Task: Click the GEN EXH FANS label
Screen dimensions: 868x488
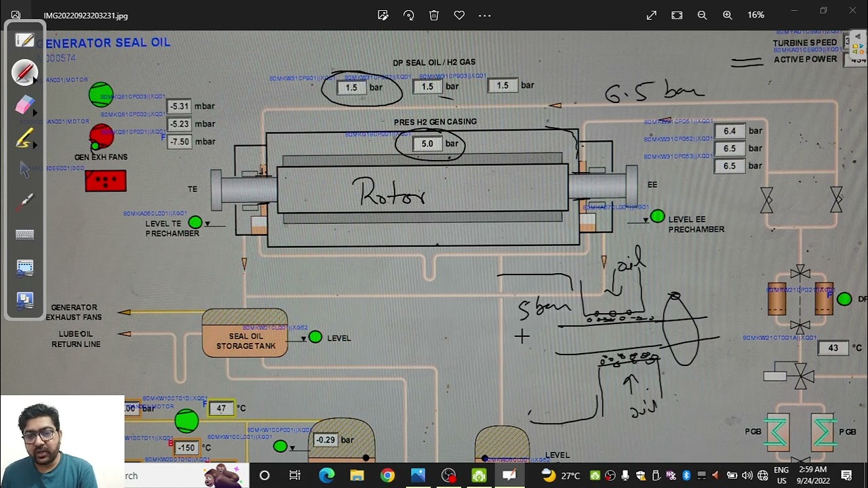Action: pyautogui.click(x=101, y=157)
